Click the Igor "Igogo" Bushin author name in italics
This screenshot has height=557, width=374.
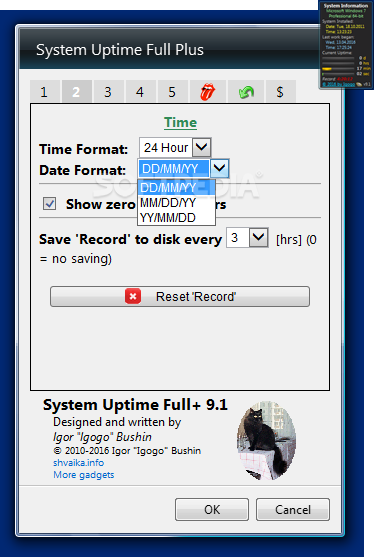[102, 437]
